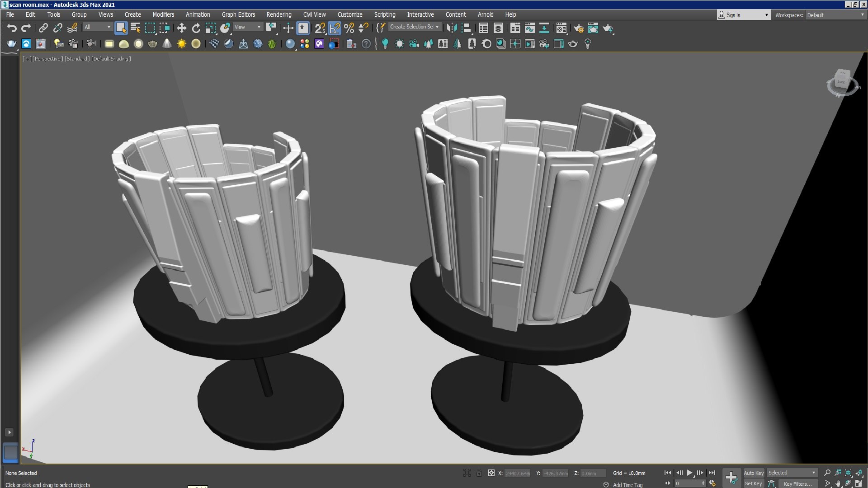Toggle Auto Key animation mode
The height and width of the screenshot is (488, 868).
[753, 473]
